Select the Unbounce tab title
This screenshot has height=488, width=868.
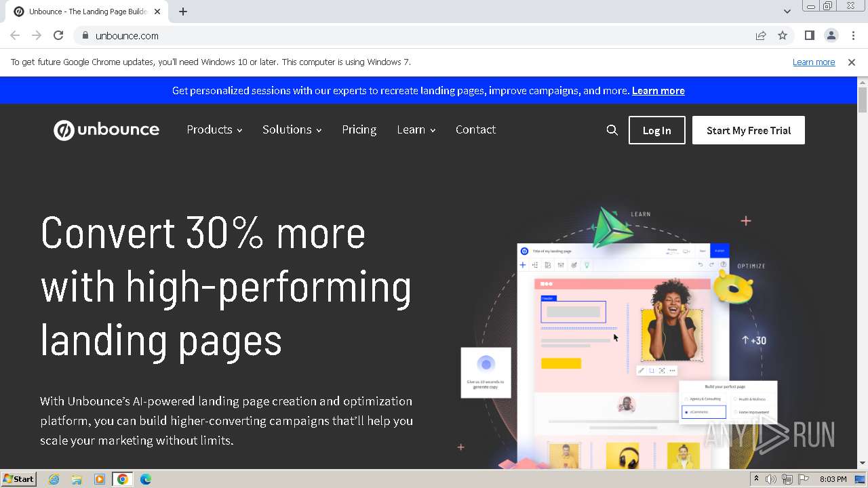click(87, 12)
